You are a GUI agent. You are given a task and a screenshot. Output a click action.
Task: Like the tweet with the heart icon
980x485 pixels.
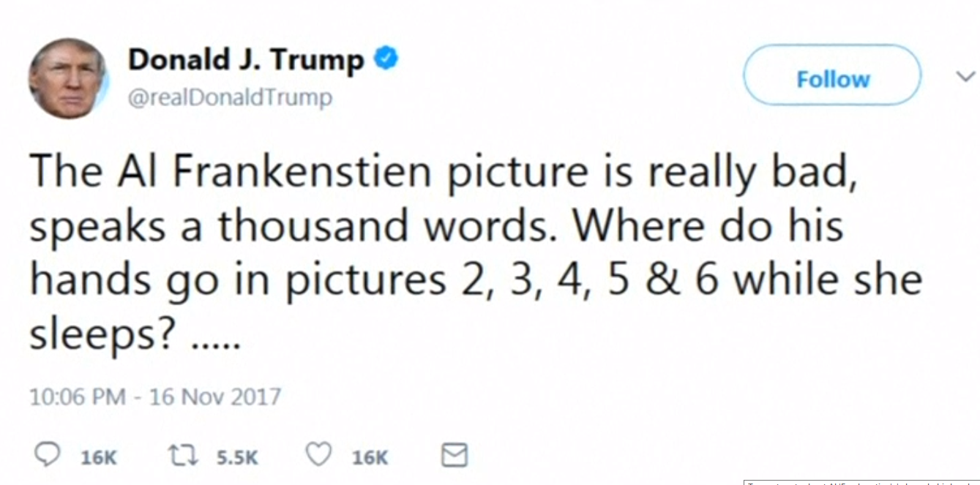point(318,456)
